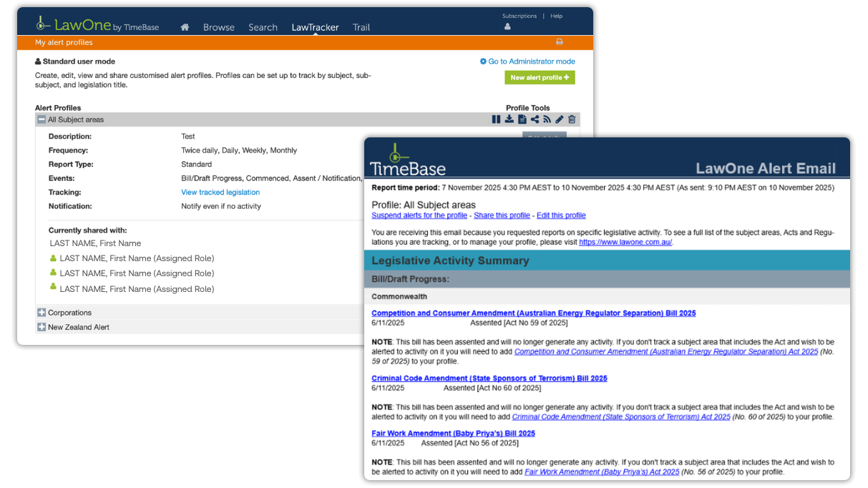The image size is (868, 488).
Task: Open the Fair Work Amendment (Baby Priya's) Bill 2025
Action: coord(453,433)
